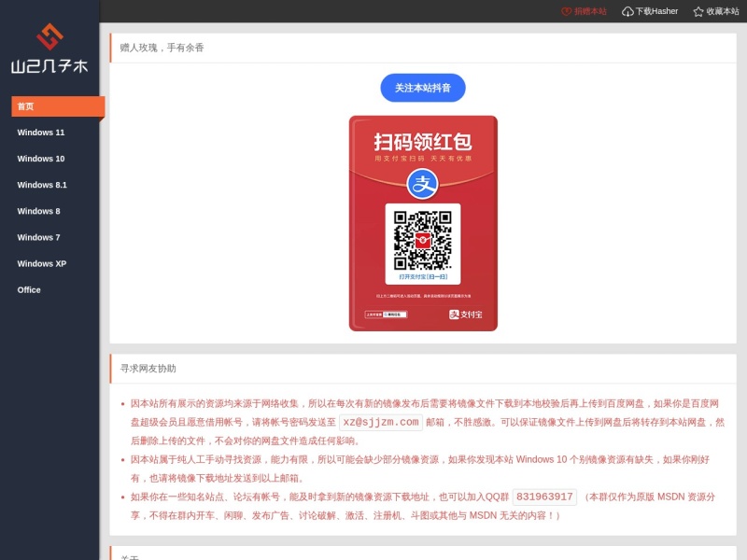Click the blue Alipay circle logo
The width and height of the screenshot is (747, 560).
tap(423, 184)
